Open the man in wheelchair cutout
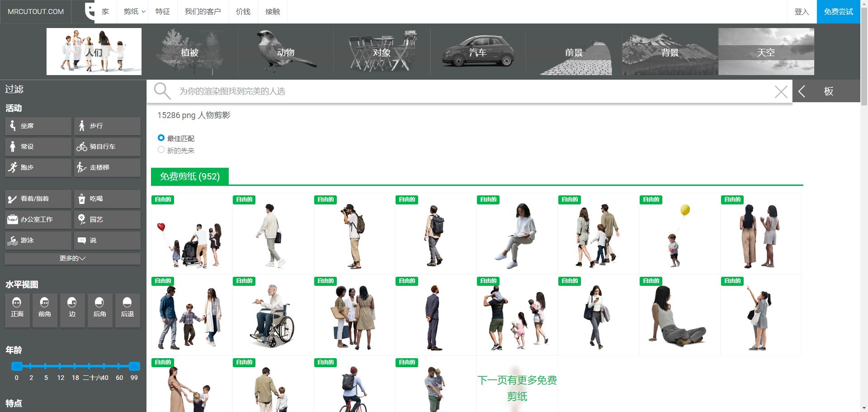 (273, 315)
